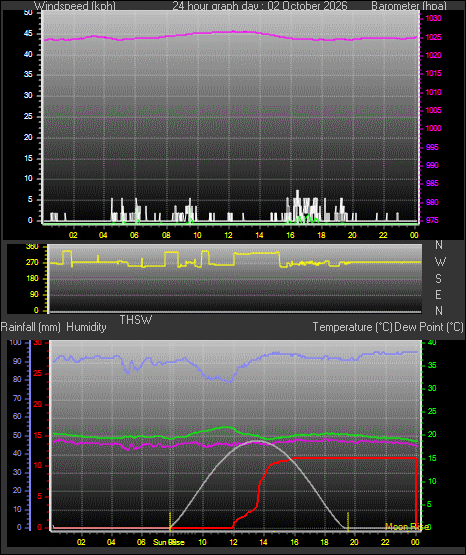Viewport: 466px width, 555px height.
Task: Click the green 40 value on the temperature axis
Action: click(x=432, y=342)
